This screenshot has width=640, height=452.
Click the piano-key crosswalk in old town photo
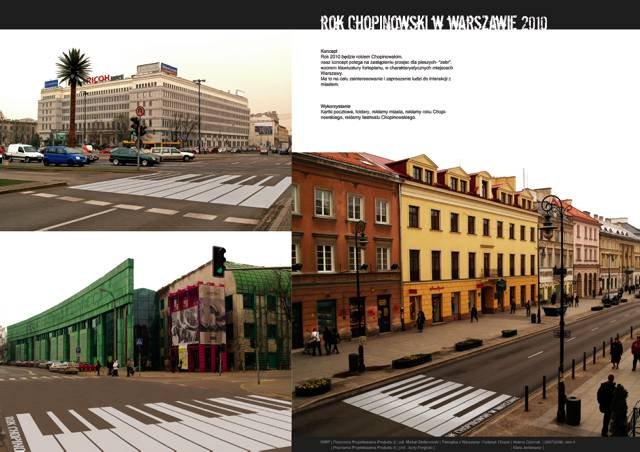(x=428, y=401)
